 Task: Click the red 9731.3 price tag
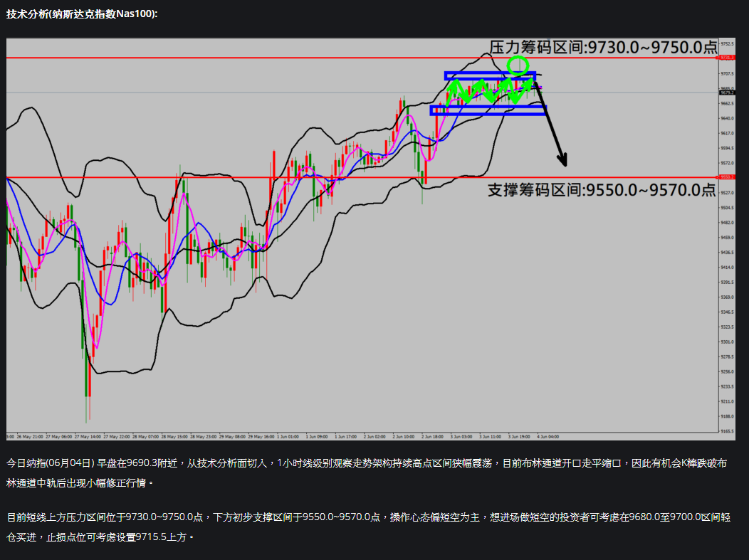pyautogui.click(x=727, y=58)
